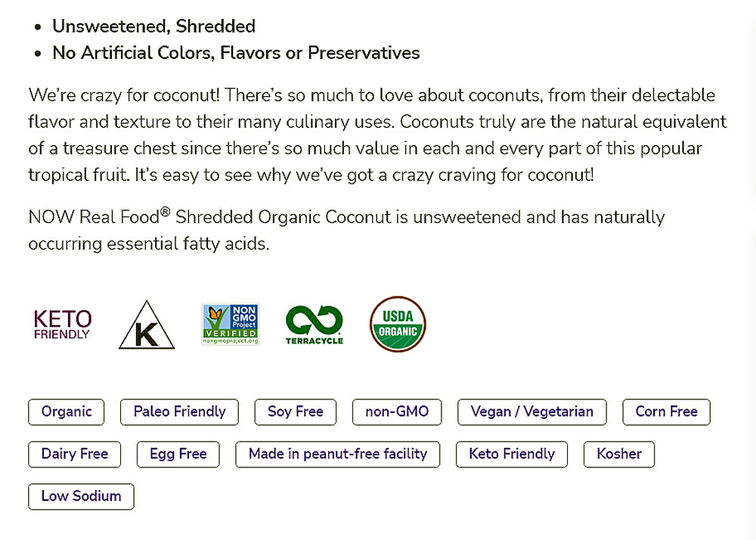The image size is (756, 540).
Task: Click the Kosher triangle K symbol
Action: pyautogui.click(x=147, y=326)
